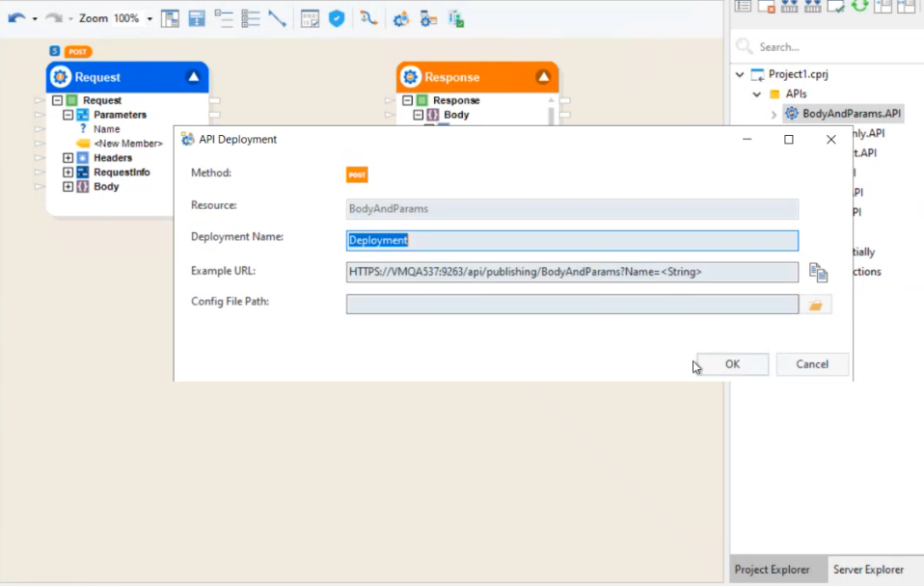
Task: Click the blue window-with-arrows toolbar icon
Action: tap(196, 18)
